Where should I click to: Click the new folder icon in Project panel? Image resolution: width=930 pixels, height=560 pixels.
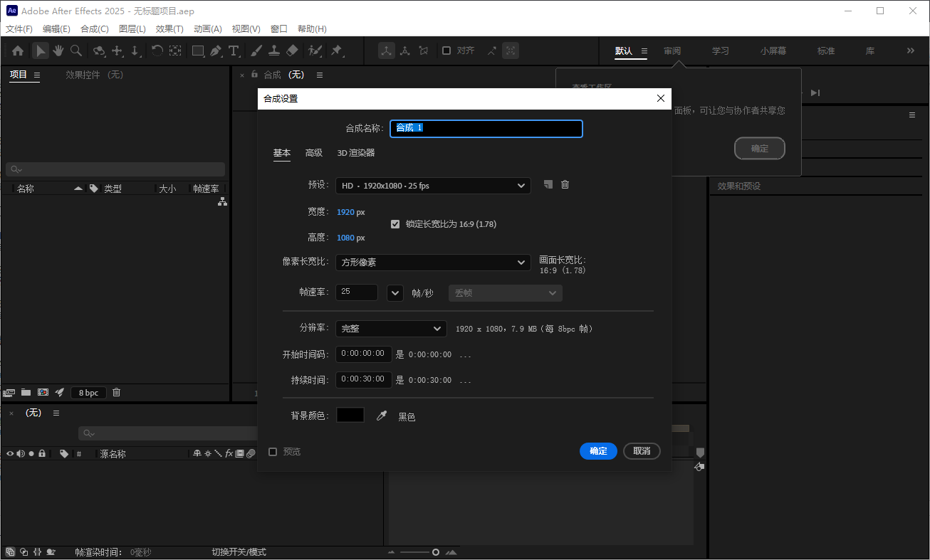coord(26,392)
